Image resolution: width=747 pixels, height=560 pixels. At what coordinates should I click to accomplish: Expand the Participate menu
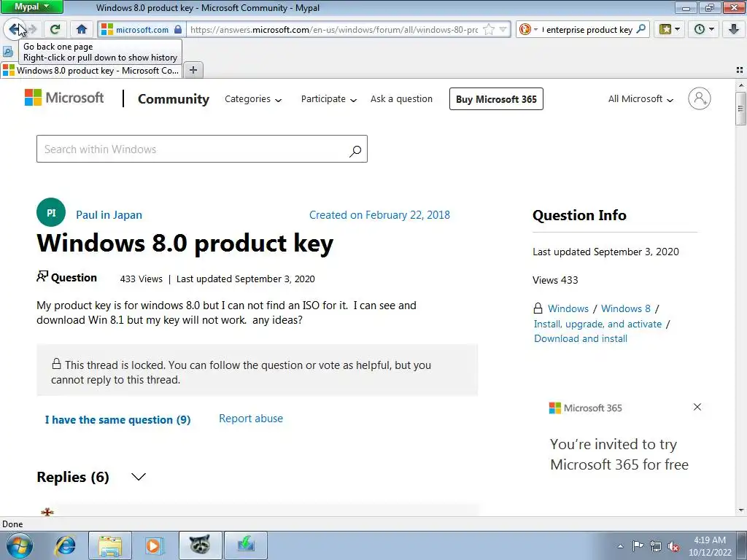coord(329,99)
